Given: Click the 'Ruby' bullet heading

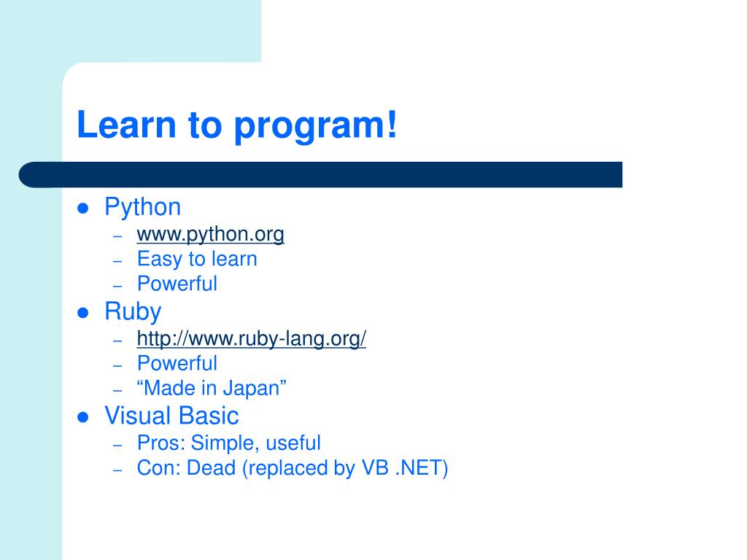Looking at the screenshot, I should pyautogui.click(x=133, y=312).
